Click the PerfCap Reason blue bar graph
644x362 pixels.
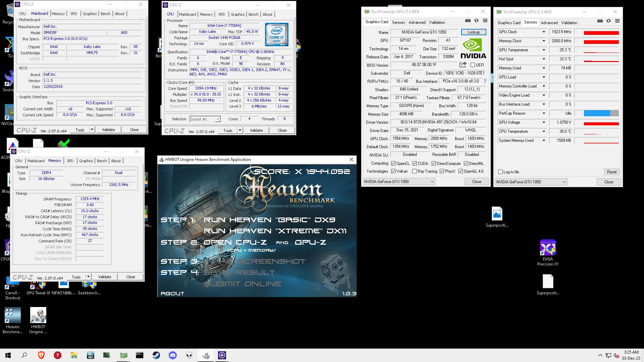597,113
